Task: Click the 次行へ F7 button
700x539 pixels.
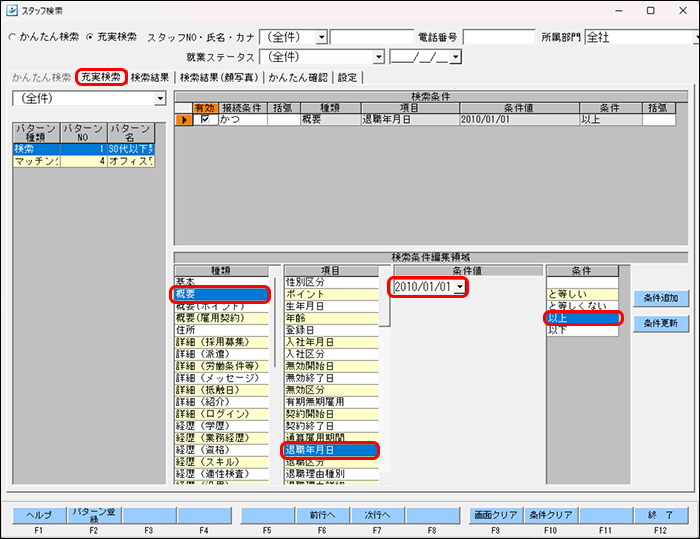Action: click(378, 515)
